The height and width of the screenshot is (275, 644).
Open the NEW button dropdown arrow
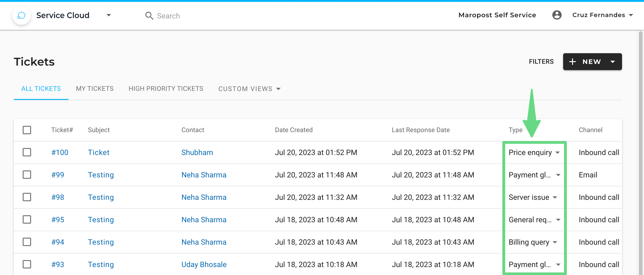[612, 62]
